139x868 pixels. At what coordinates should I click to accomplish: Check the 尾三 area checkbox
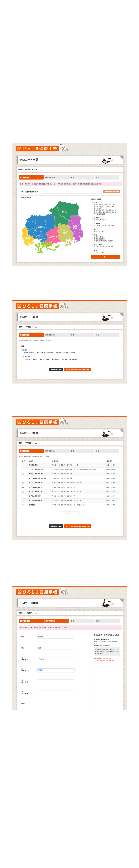coord(93,235)
